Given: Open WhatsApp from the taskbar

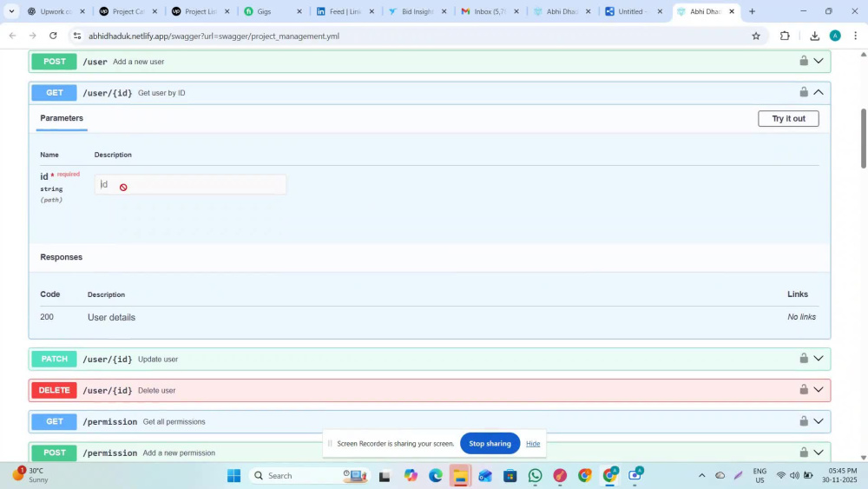Looking at the screenshot, I should 535,475.
